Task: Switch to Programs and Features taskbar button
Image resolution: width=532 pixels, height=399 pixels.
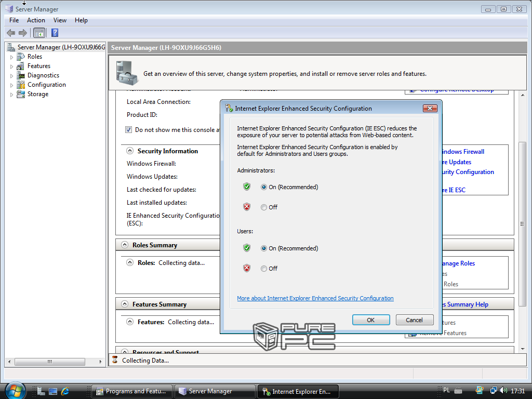Action: click(132, 391)
